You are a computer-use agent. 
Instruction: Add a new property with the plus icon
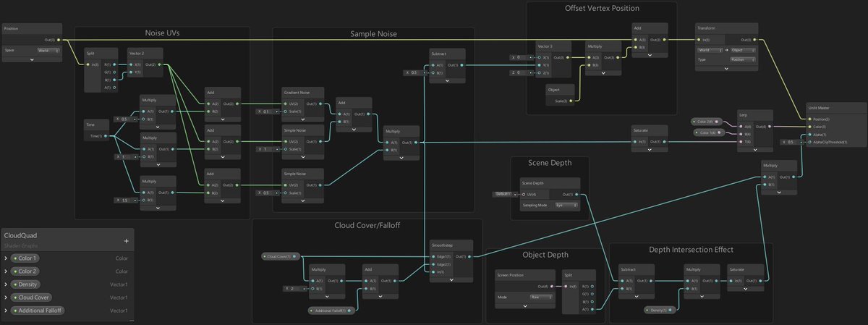click(126, 241)
